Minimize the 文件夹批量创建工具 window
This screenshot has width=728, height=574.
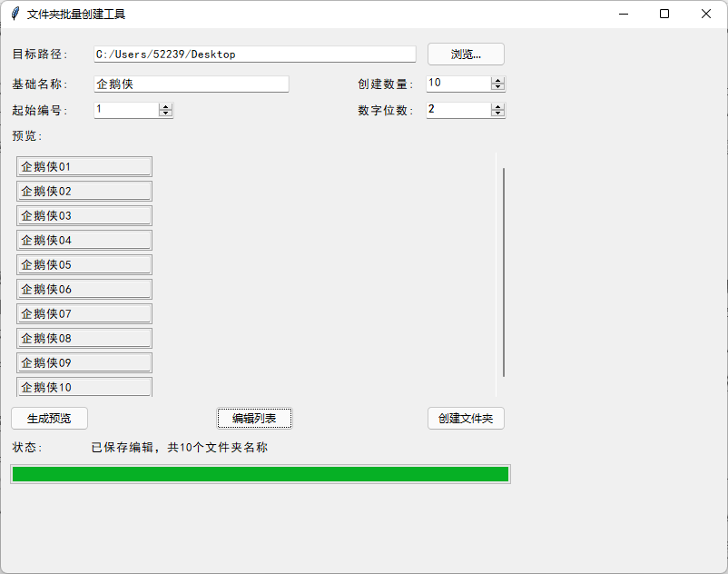tap(624, 14)
